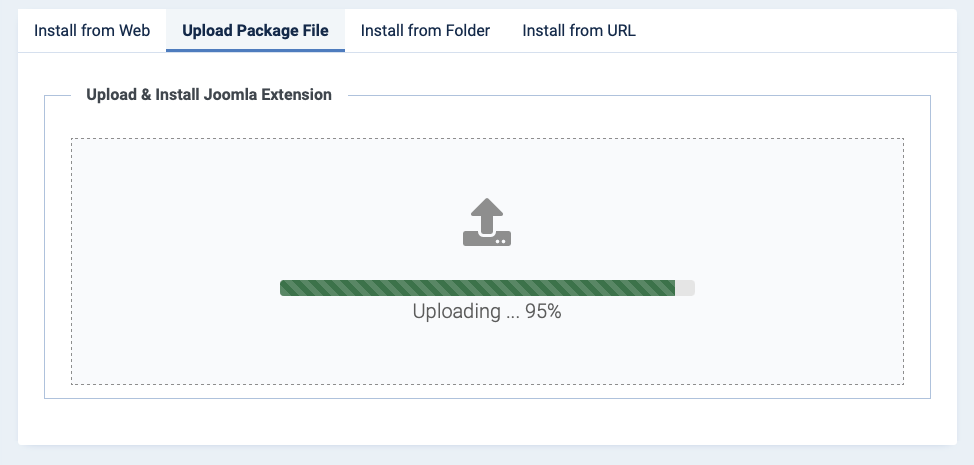This screenshot has width=974, height=465.
Task: Click the gray unfilled end of progress bar
Action: tap(685, 288)
